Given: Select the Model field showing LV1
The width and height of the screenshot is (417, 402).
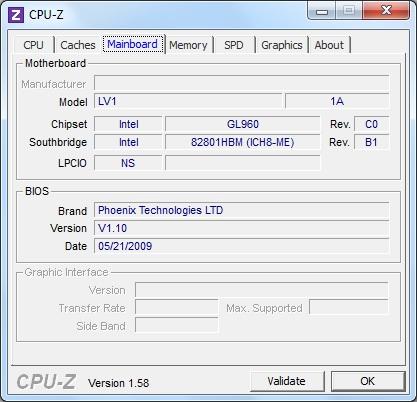Looking at the screenshot, I should pos(188,101).
